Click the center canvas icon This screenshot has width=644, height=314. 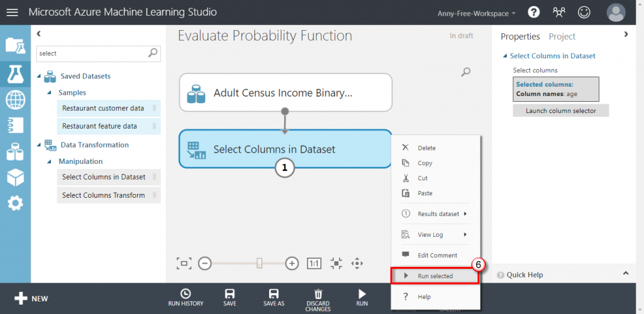(x=336, y=263)
